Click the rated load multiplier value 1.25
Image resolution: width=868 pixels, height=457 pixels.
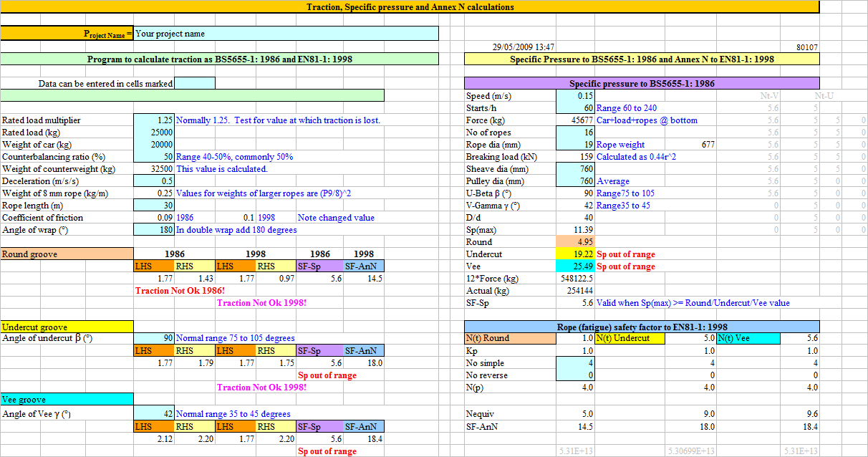tap(154, 120)
